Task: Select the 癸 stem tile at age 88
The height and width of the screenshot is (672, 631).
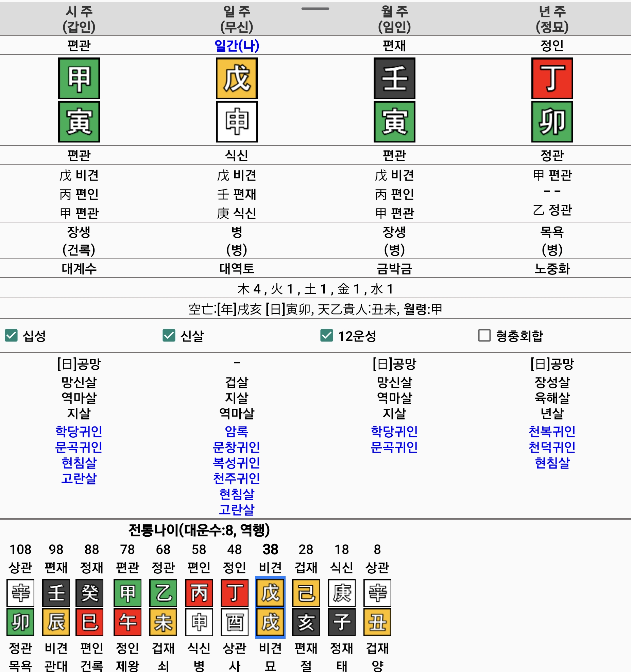Action: 90,593
